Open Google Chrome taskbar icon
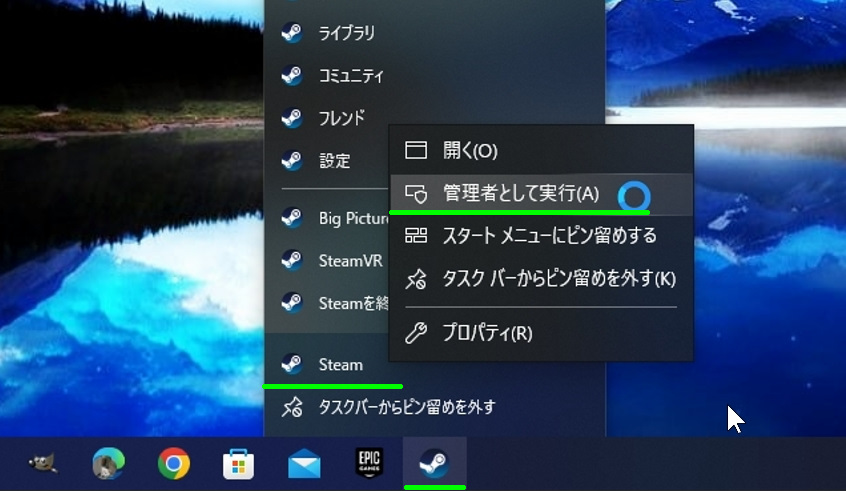This screenshot has height=491, width=846. 174,463
